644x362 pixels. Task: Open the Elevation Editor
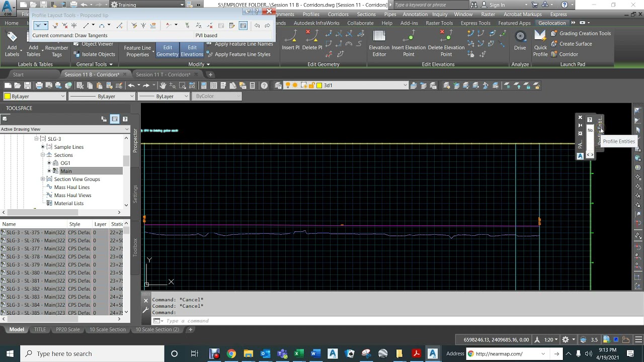379,44
